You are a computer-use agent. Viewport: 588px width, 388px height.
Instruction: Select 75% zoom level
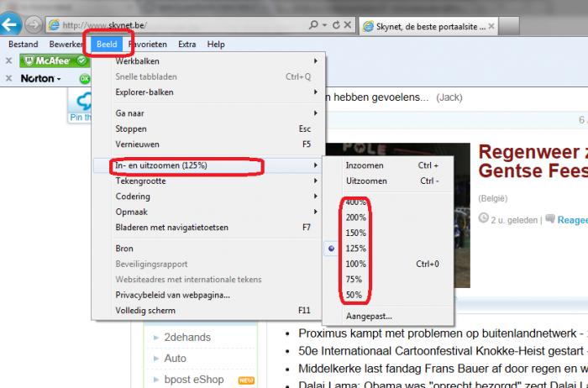click(x=388, y=280)
